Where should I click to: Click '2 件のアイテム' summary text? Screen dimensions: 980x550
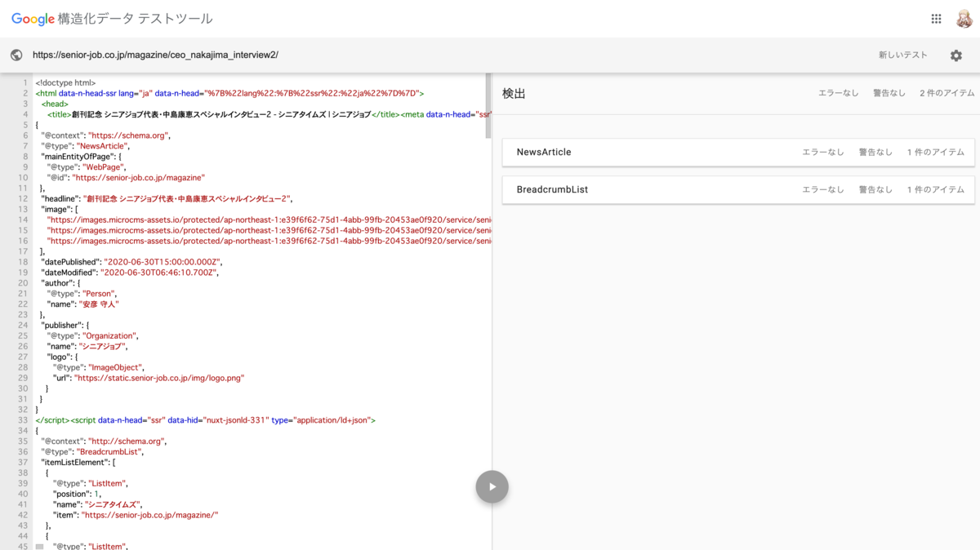[x=947, y=93]
